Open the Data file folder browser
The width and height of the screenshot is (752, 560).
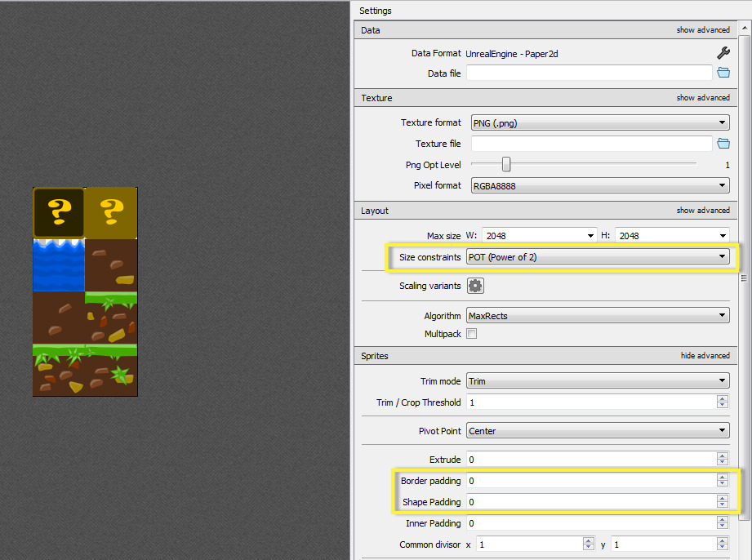pos(723,73)
